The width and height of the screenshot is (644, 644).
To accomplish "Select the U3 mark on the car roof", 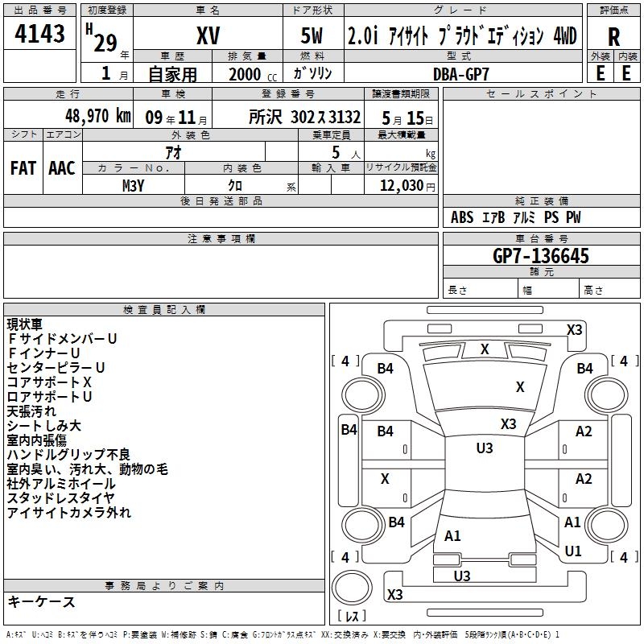I will pos(485,448).
